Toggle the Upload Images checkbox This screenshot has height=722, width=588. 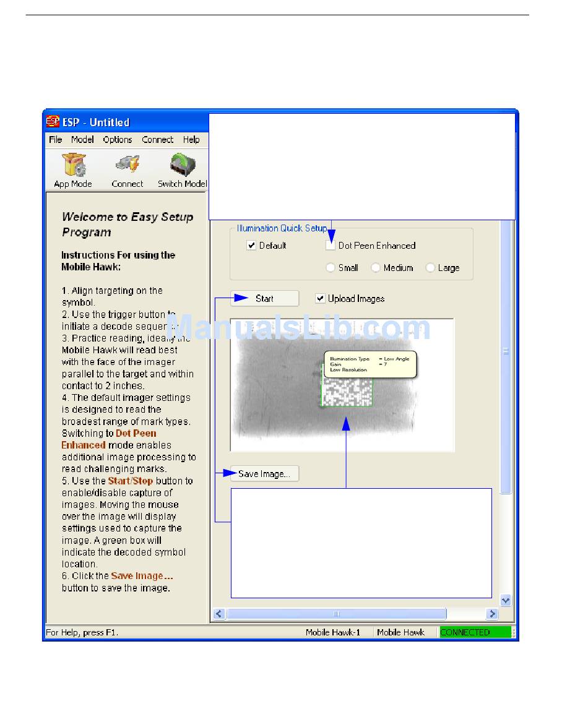pyautogui.click(x=320, y=298)
